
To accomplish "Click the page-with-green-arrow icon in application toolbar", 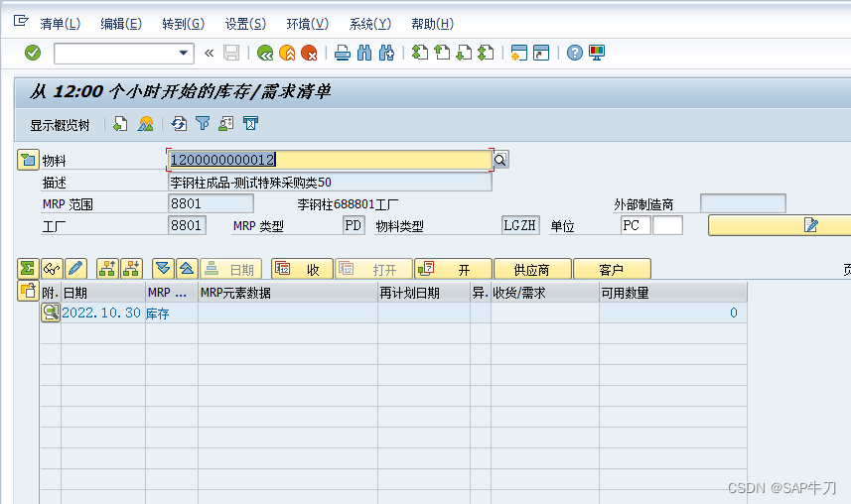I will coord(120,124).
